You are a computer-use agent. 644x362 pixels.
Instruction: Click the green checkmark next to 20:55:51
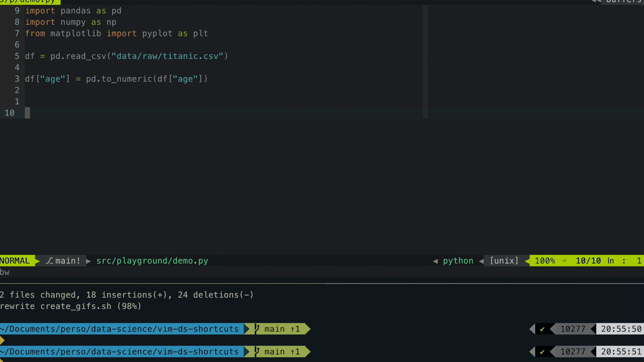point(542,352)
